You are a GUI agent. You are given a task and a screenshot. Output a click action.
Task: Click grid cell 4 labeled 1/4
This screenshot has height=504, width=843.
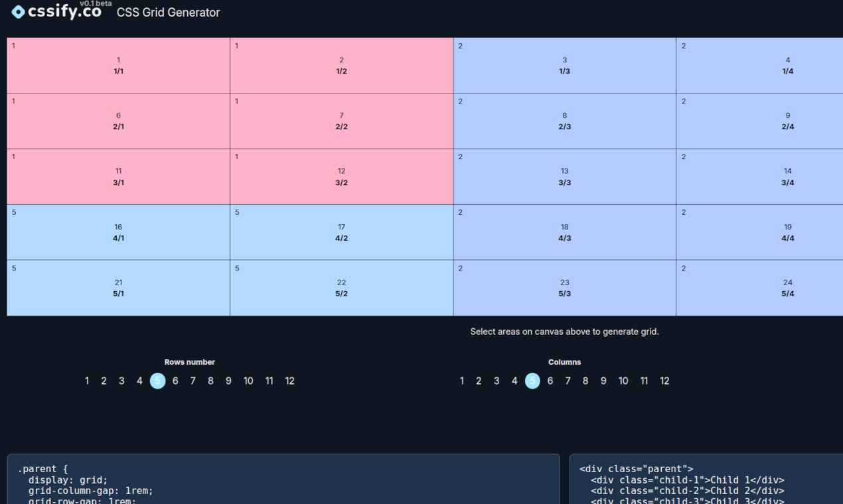[x=787, y=66]
